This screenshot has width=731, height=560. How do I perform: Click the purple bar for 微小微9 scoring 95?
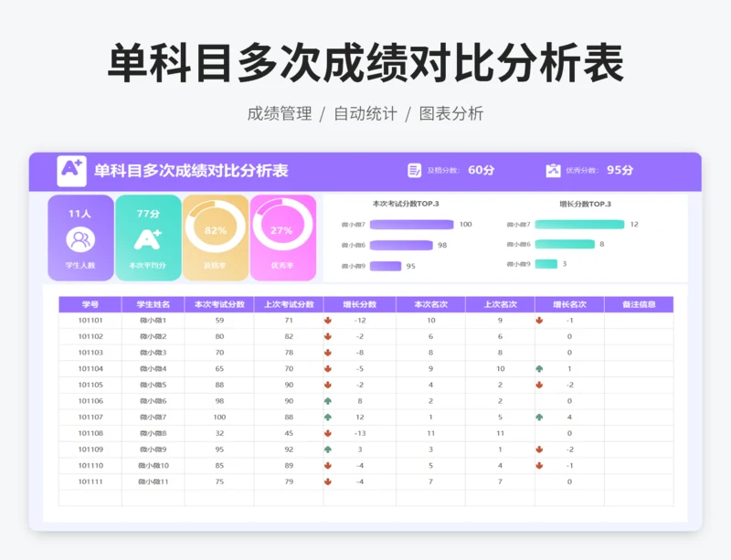(386, 266)
